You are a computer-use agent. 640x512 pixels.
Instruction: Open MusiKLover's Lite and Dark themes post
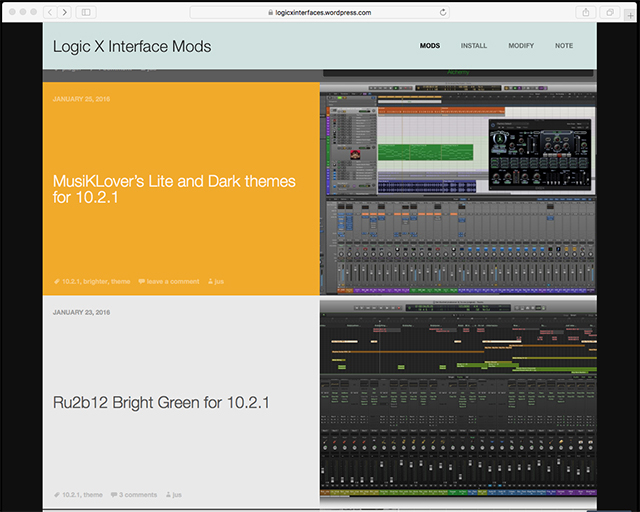tap(174, 189)
